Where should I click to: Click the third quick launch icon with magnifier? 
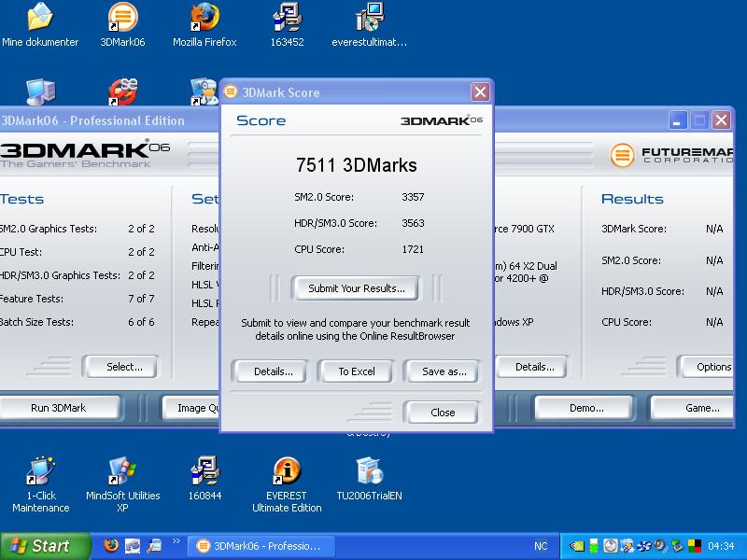(x=154, y=545)
